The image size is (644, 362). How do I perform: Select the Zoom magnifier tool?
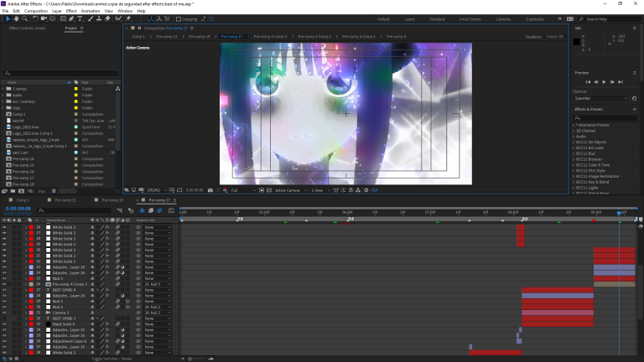click(x=24, y=19)
